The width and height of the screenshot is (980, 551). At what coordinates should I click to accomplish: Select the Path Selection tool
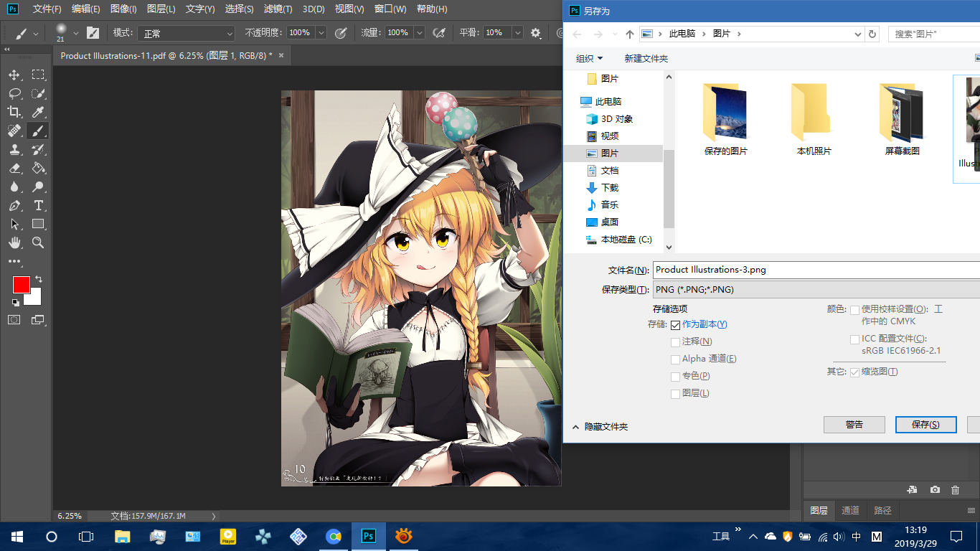(x=14, y=224)
